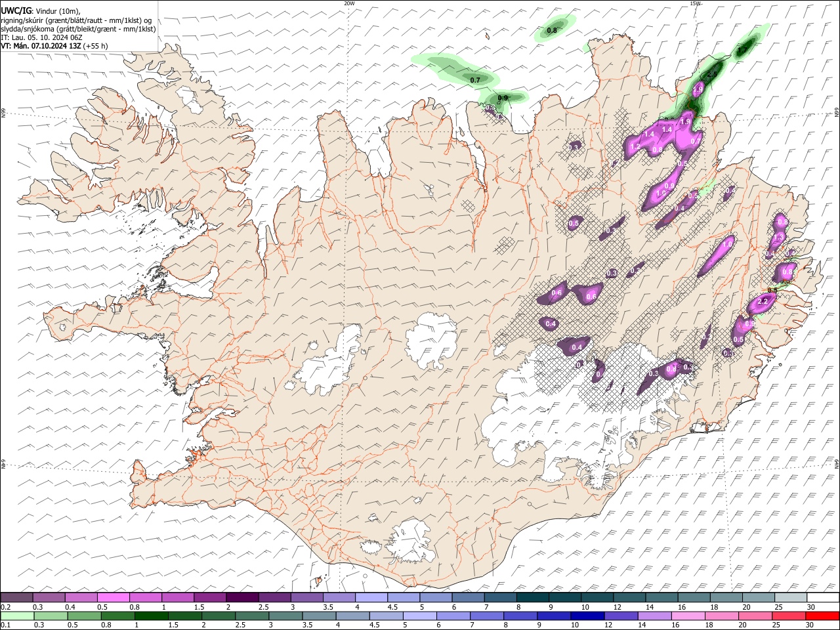Click the top-row legend swatch labeled 16
Viewport: 840px width, 630px height.
click(694, 597)
